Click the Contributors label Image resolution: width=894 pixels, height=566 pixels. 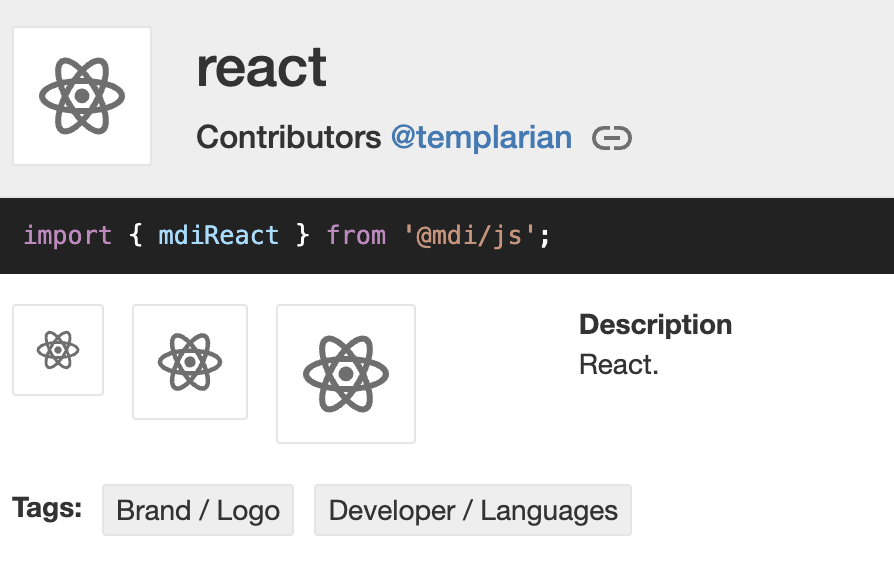(x=288, y=137)
